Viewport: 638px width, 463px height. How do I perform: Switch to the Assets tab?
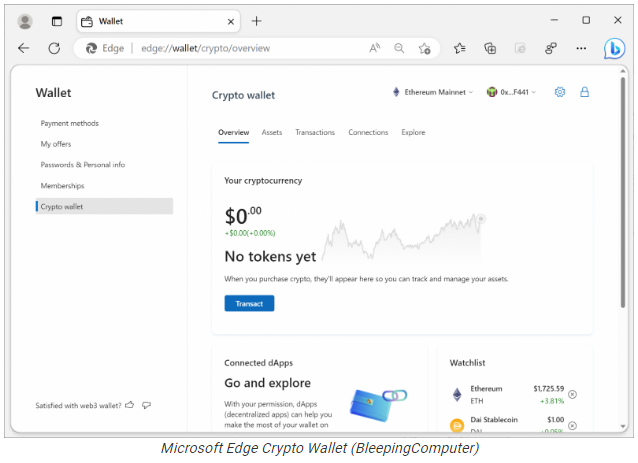coord(272,133)
